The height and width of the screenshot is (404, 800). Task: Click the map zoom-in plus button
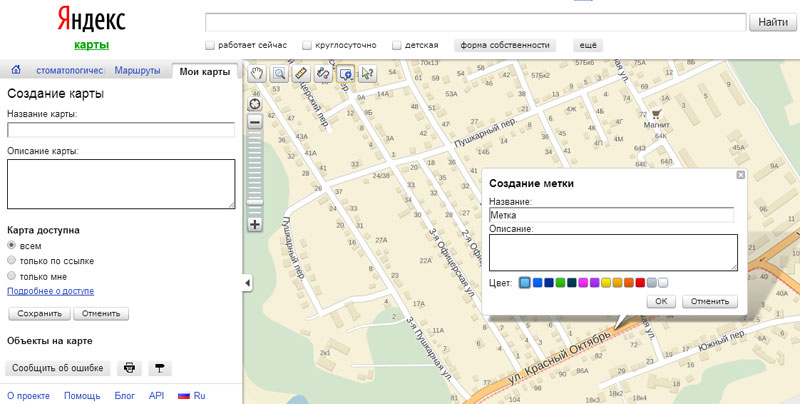[255, 224]
